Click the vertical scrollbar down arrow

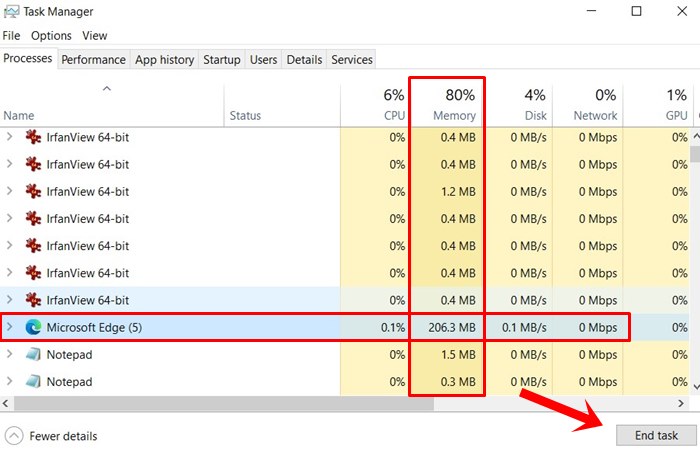click(696, 387)
